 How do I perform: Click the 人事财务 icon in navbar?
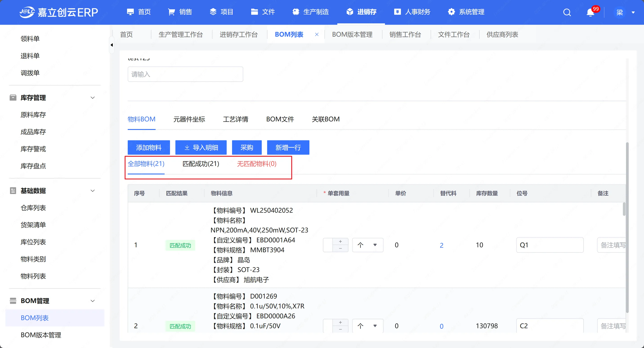[397, 12]
